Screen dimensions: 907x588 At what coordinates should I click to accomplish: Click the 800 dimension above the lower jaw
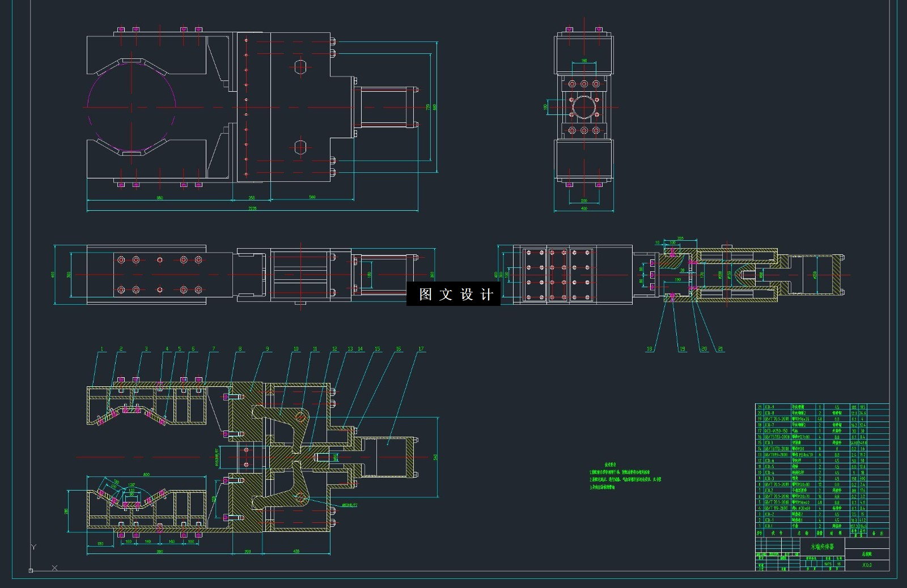click(146, 474)
